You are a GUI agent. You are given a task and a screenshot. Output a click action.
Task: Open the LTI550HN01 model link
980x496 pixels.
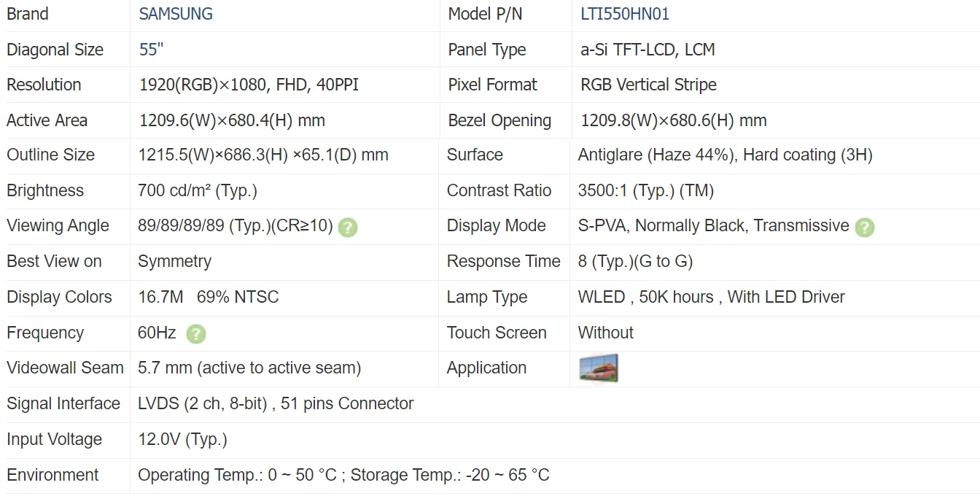tap(625, 14)
